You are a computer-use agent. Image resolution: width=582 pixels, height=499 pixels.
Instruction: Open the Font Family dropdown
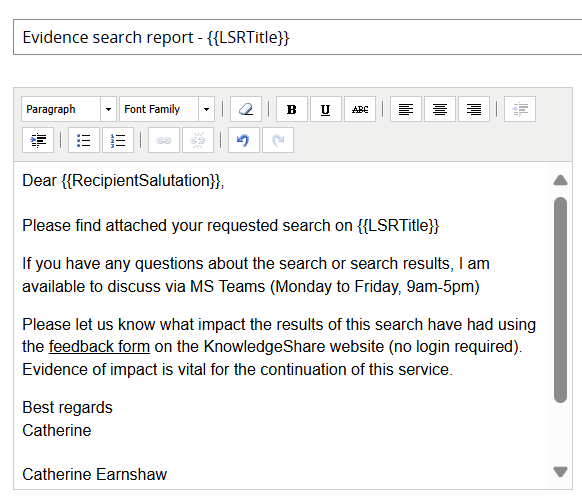point(167,109)
